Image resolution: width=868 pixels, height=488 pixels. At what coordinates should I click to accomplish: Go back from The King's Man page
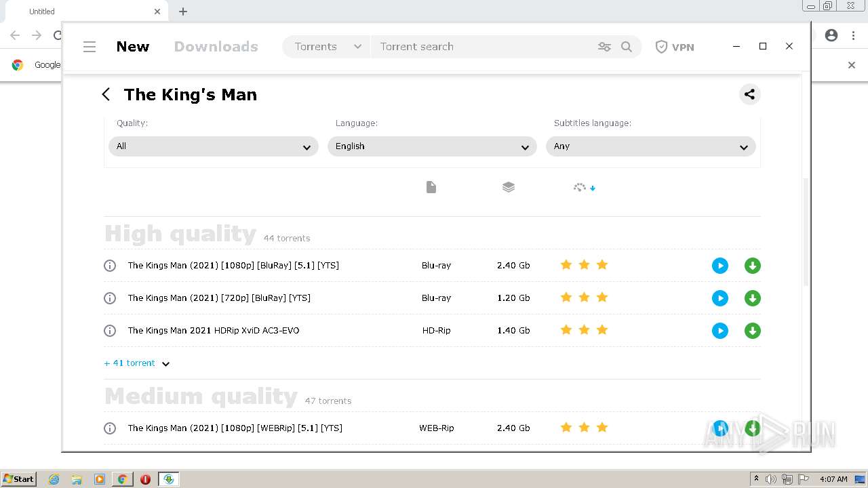(x=106, y=94)
